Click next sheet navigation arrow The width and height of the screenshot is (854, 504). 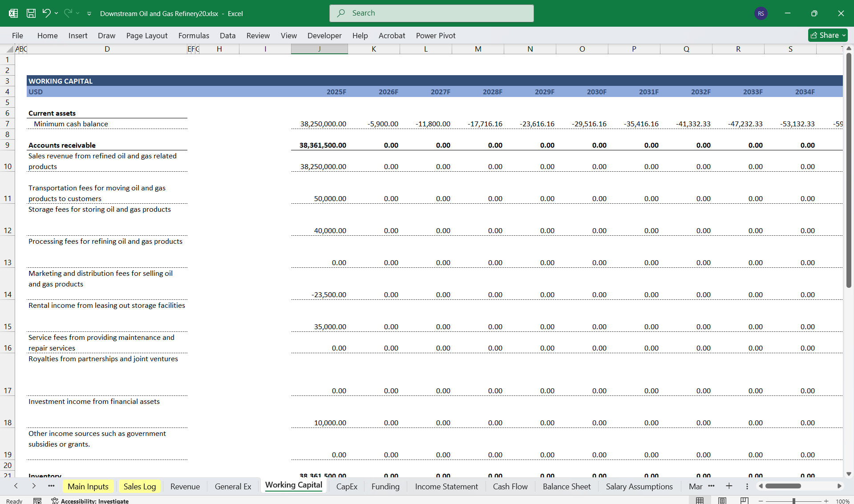click(34, 486)
